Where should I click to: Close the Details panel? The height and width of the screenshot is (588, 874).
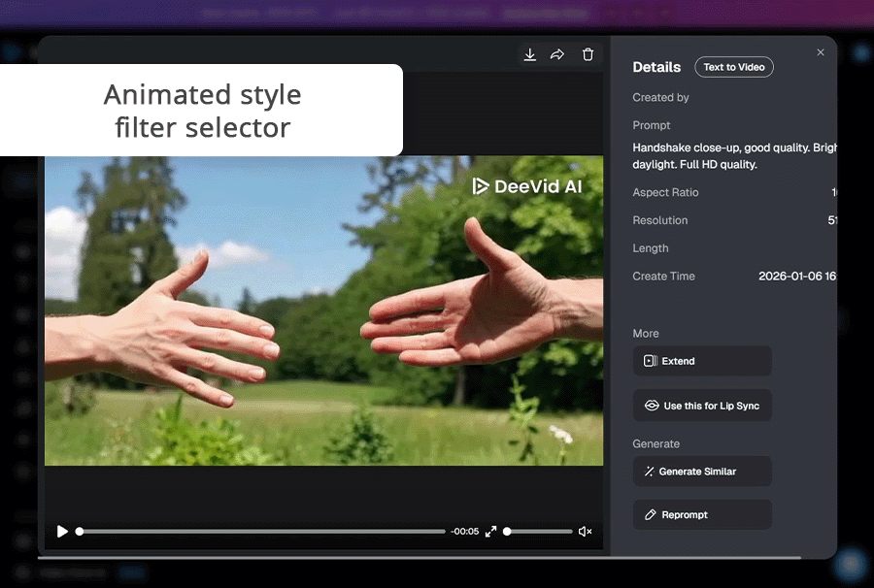tap(821, 52)
